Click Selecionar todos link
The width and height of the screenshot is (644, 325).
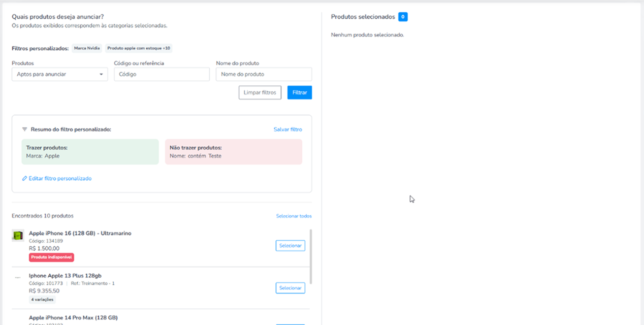294,216
